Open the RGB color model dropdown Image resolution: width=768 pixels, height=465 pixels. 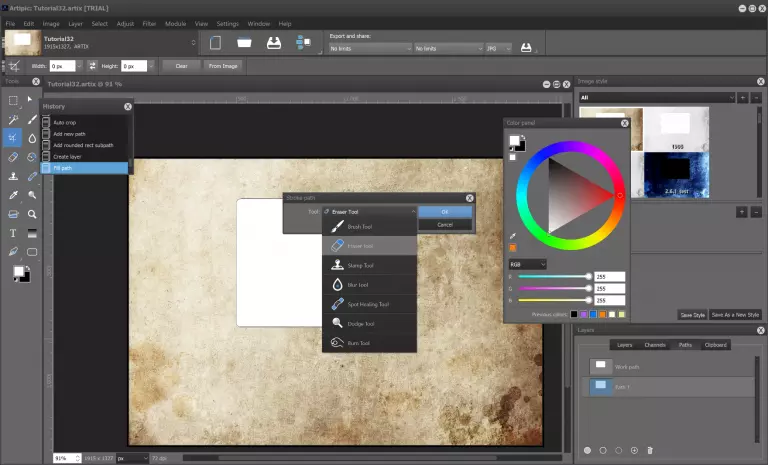tap(527, 264)
